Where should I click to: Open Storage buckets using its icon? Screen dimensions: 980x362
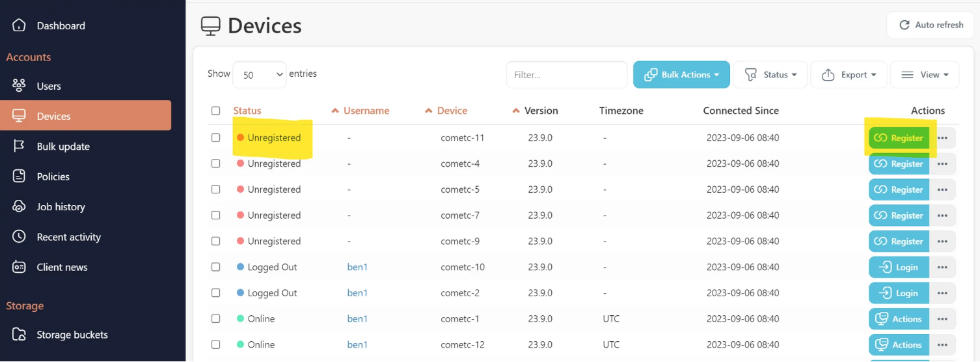tap(20, 335)
